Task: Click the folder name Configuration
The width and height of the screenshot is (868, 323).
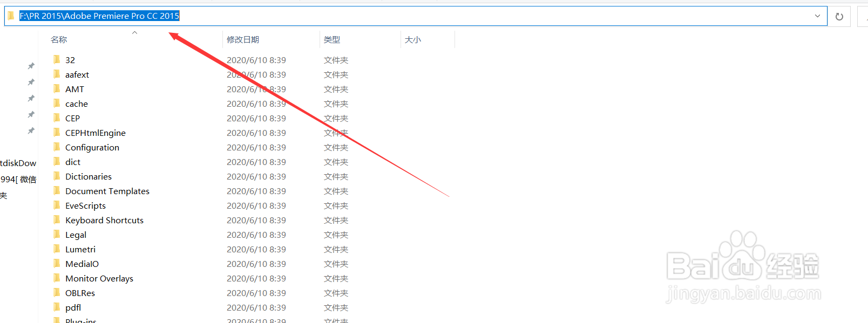Action: 92,148
